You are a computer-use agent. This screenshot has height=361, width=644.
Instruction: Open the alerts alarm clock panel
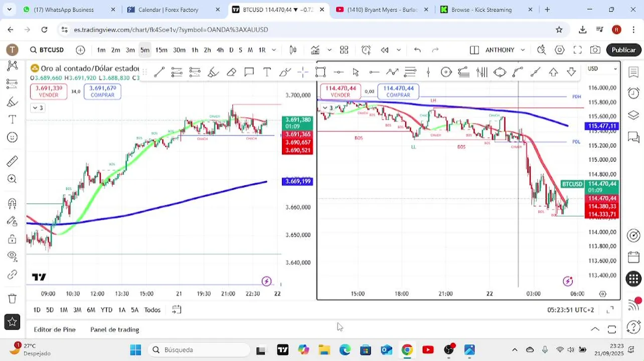[x=633, y=93]
